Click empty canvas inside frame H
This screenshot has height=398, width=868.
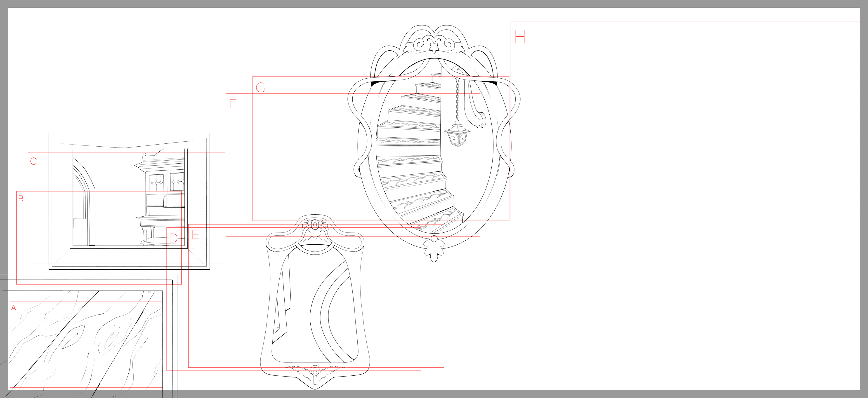click(684, 121)
